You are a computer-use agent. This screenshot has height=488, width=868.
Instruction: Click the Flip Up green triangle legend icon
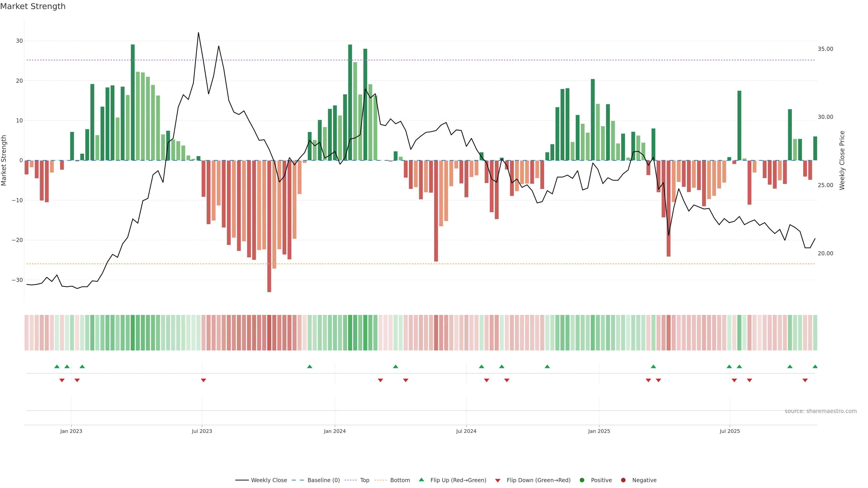tap(421, 480)
